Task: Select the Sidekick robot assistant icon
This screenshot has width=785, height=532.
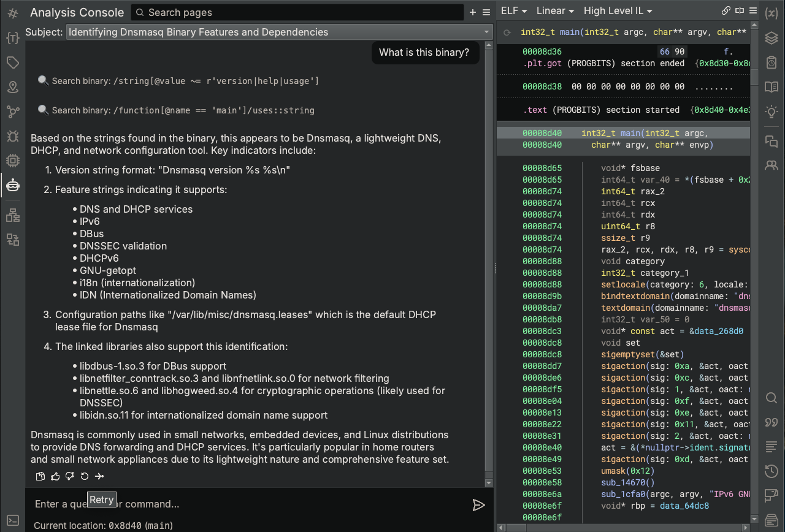Action: coord(12,185)
